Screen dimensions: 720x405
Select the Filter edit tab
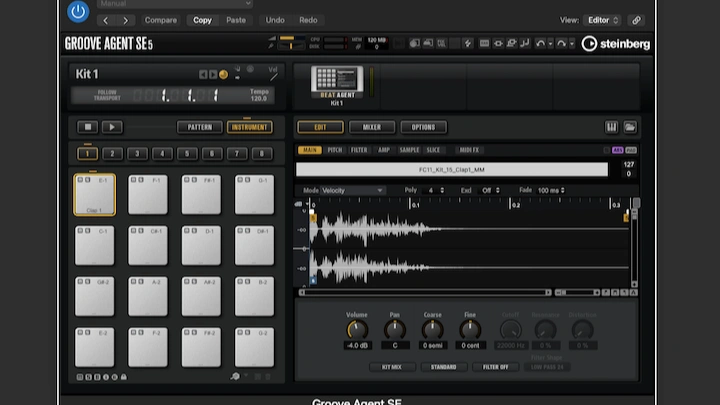(x=359, y=150)
